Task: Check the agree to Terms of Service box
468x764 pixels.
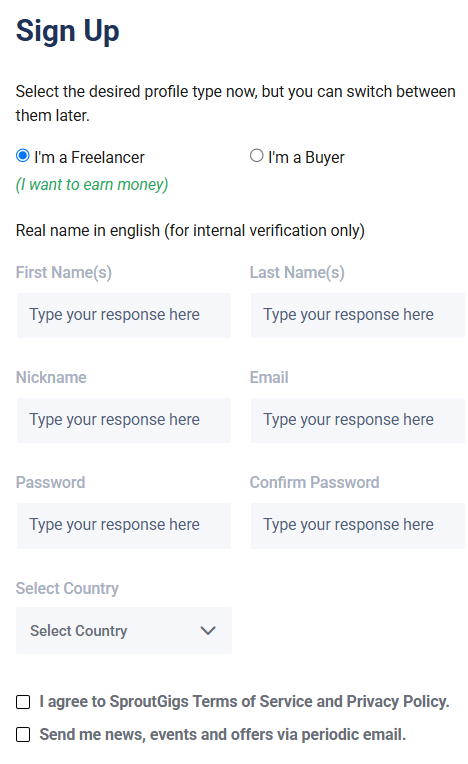Action: click(23, 702)
